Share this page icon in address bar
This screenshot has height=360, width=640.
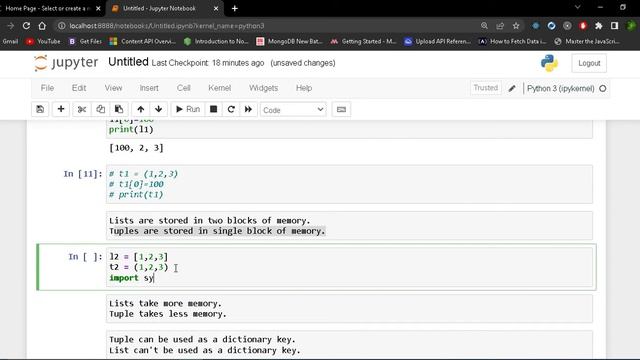click(x=500, y=26)
